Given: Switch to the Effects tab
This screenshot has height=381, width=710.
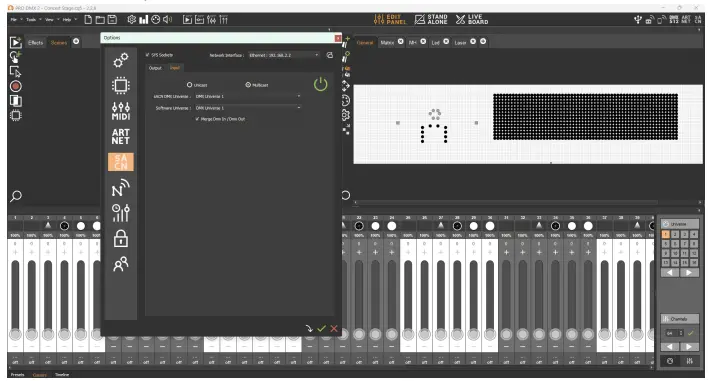Looking at the screenshot, I should click(x=35, y=43).
